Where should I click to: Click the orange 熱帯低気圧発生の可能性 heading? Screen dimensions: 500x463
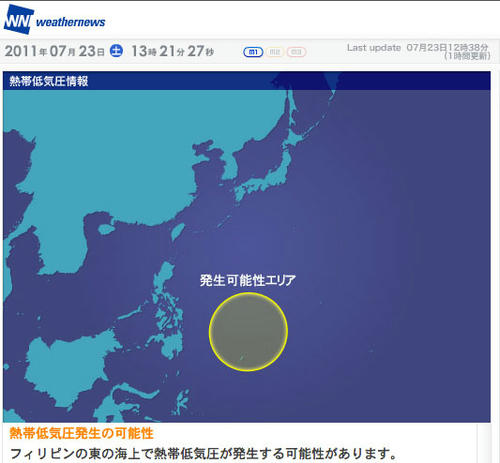coord(81,433)
